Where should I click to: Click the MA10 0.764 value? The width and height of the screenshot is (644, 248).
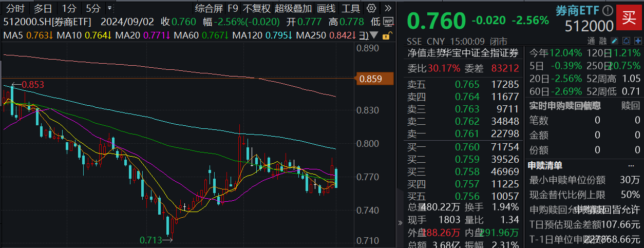click(99, 35)
